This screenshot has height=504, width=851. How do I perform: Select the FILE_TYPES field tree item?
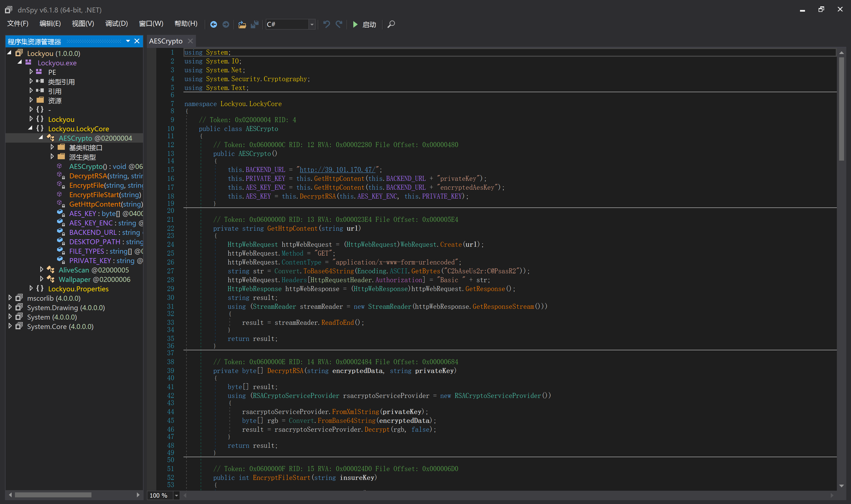pos(106,251)
